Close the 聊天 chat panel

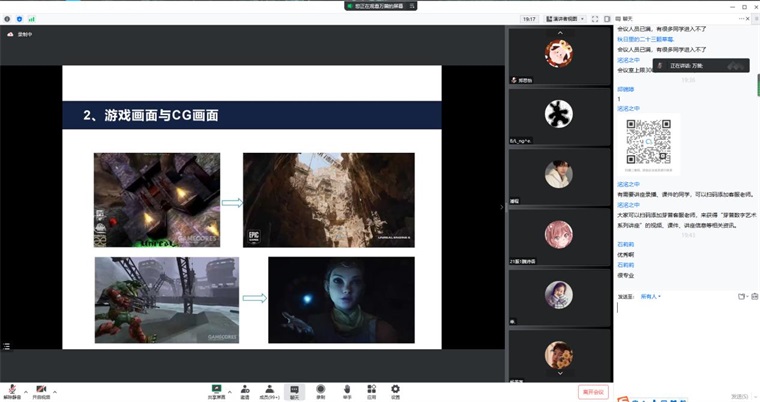(x=749, y=18)
